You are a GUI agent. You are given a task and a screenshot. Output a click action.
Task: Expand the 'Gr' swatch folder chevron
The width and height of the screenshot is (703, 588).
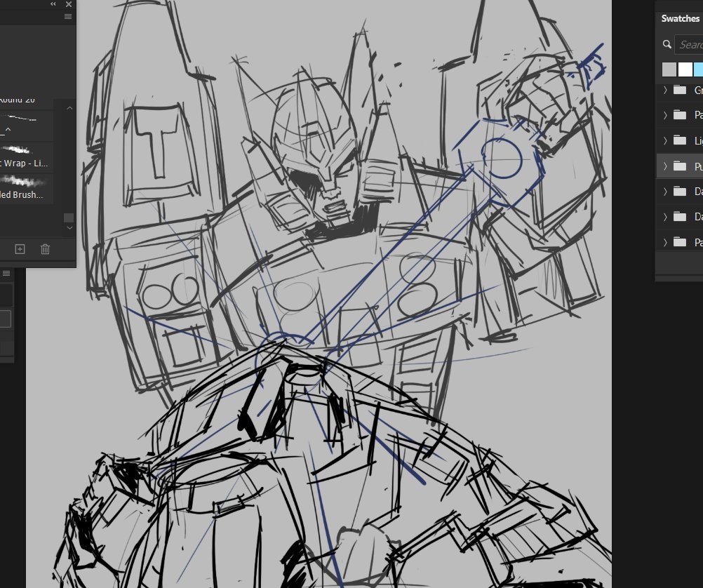[665, 90]
